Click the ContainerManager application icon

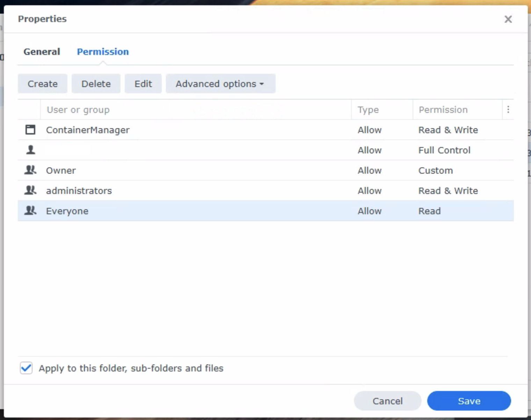click(x=30, y=130)
